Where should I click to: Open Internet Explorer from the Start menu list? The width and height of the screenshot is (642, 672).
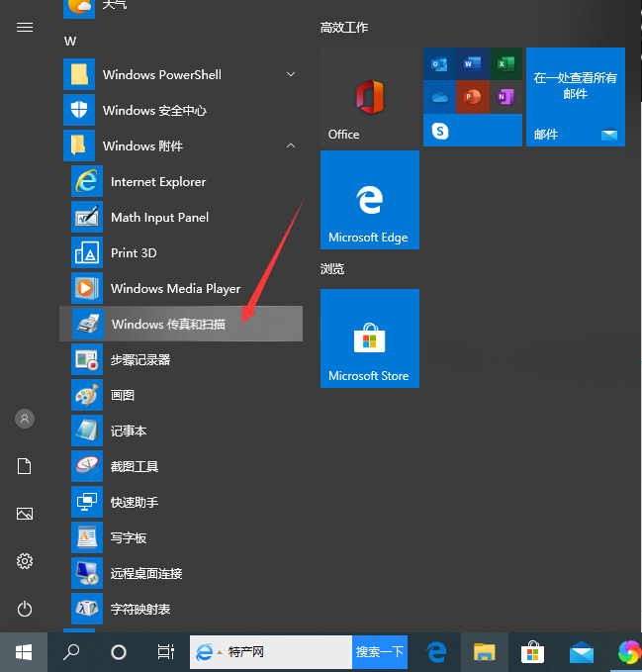click(181, 182)
